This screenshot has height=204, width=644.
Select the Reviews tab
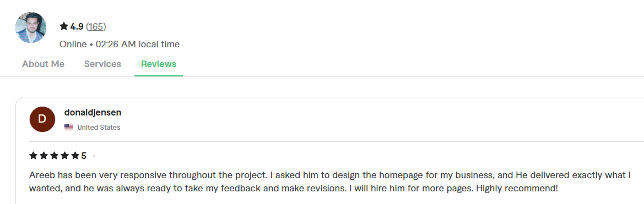tap(159, 64)
